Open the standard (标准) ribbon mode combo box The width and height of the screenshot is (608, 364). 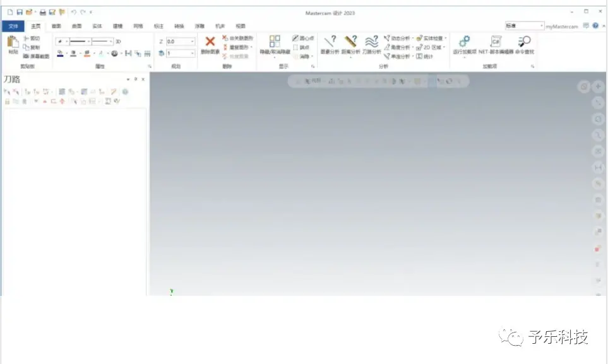click(524, 26)
